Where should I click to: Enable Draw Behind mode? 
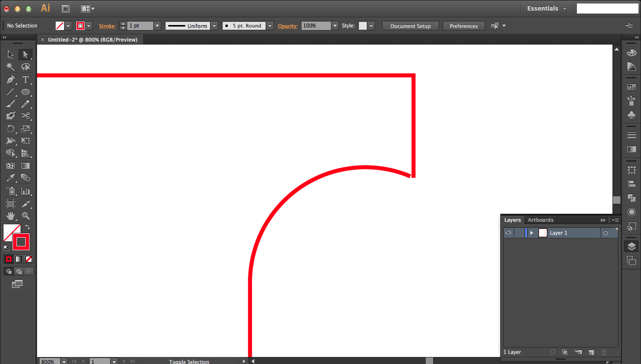point(19,271)
